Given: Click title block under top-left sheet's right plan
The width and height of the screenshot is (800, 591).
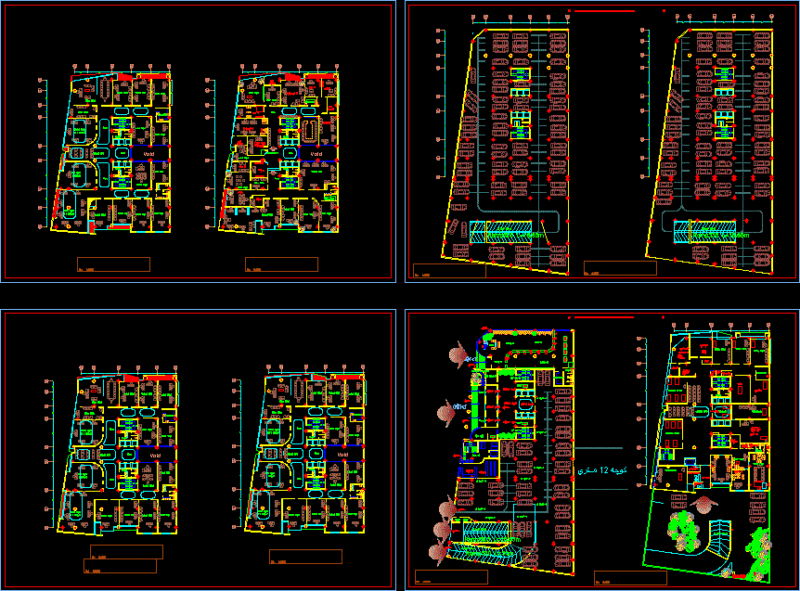Looking at the screenshot, I should coord(282,264).
